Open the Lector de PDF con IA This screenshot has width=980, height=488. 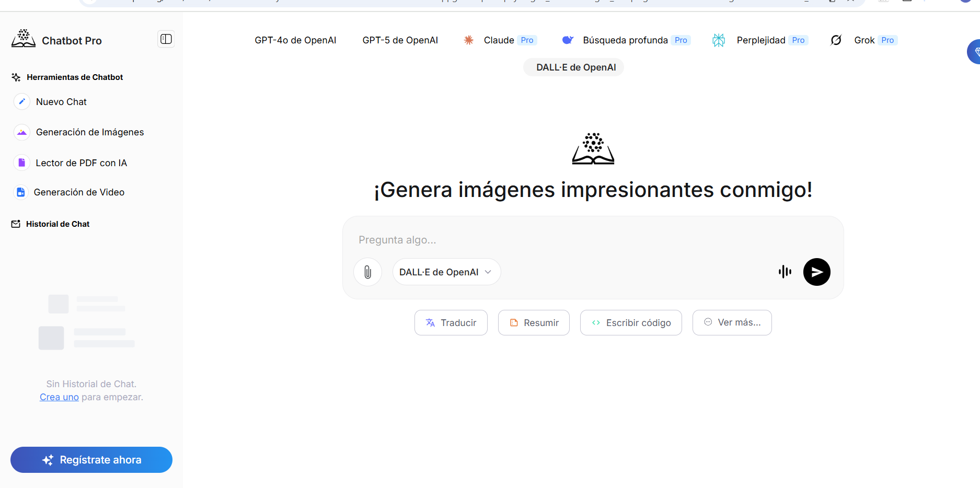[x=81, y=162]
